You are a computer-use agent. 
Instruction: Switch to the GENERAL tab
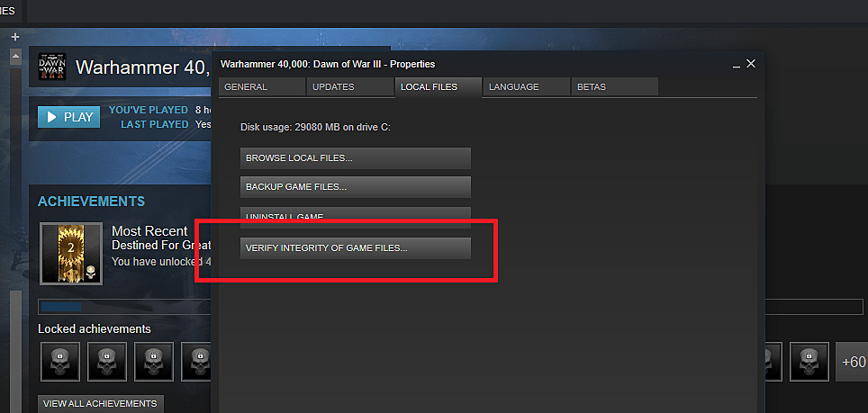[262, 86]
